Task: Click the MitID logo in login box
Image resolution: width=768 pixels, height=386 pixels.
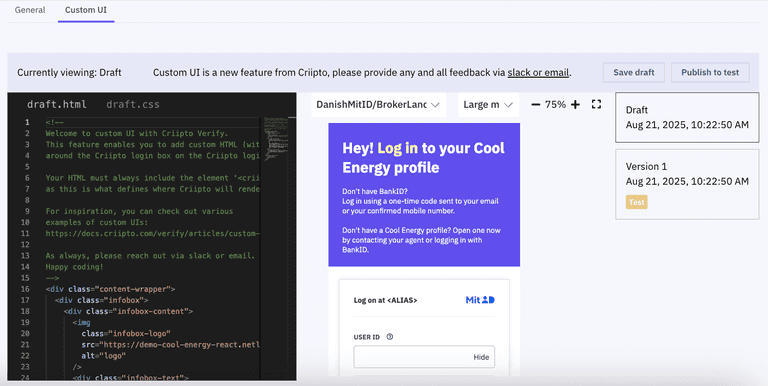Action: [x=480, y=300]
